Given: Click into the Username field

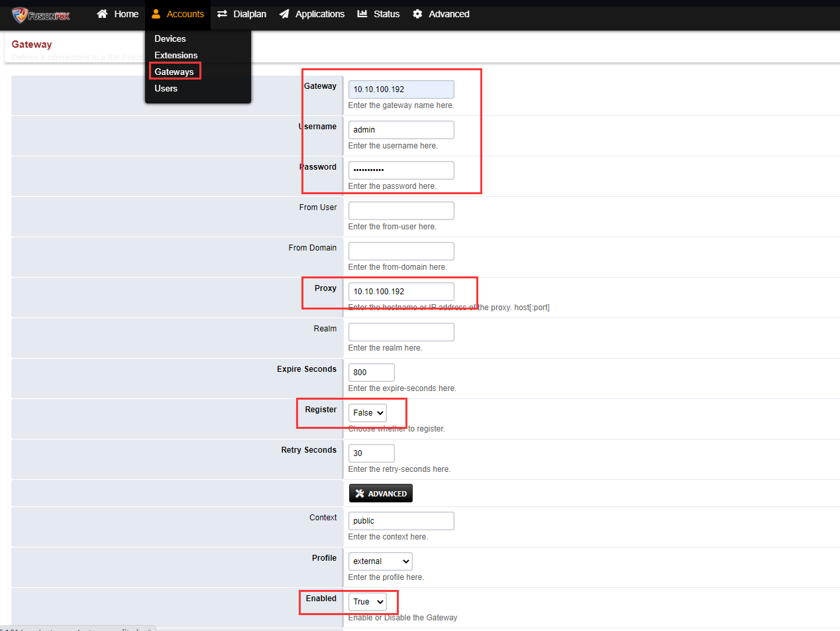Looking at the screenshot, I should coord(401,130).
